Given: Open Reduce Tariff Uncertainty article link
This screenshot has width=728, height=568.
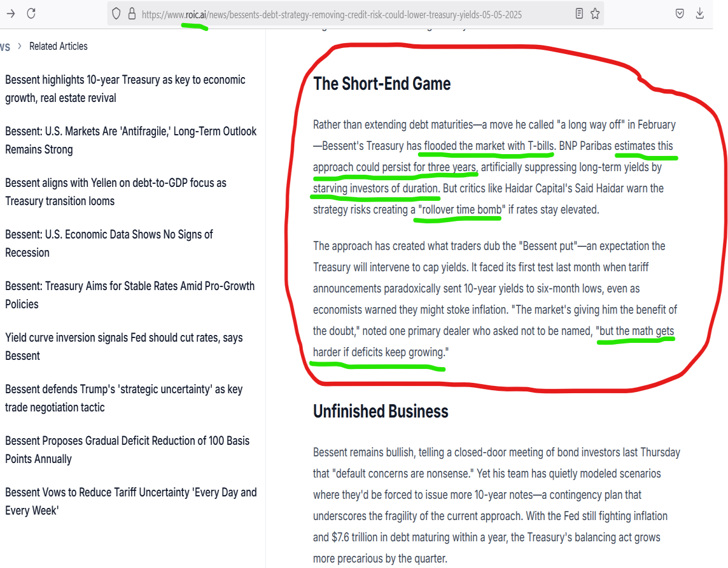Looking at the screenshot, I should pos(131,501).
